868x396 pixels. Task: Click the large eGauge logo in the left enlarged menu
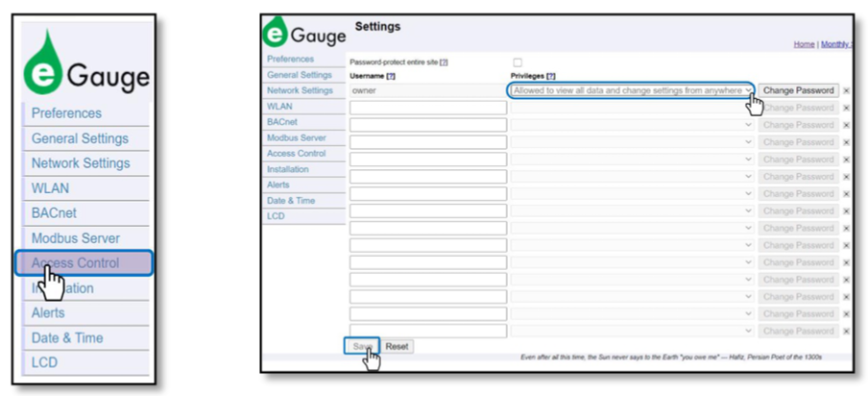84,63
